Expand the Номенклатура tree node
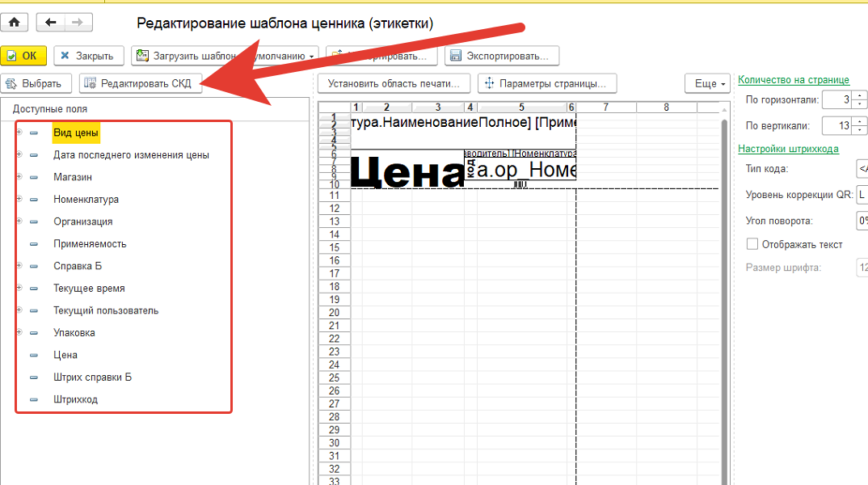 (x=19, y=199)
